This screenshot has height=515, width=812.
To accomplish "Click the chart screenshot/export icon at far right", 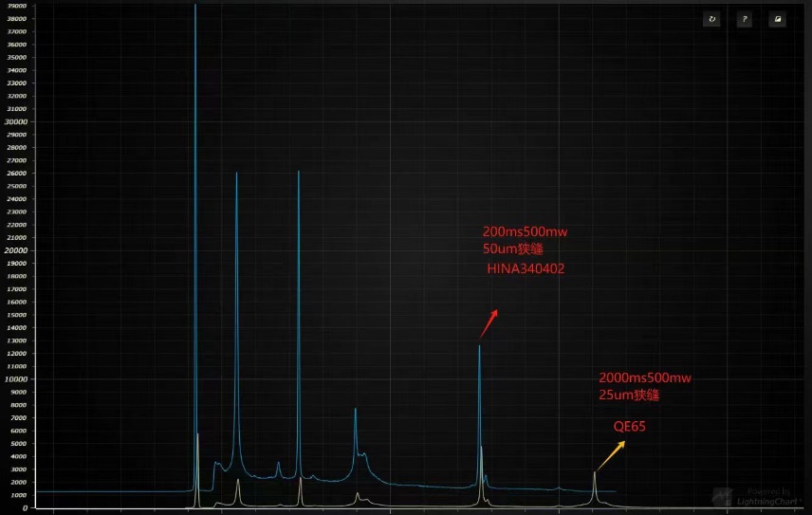I will pyautogui.click(x=777, y=19).
